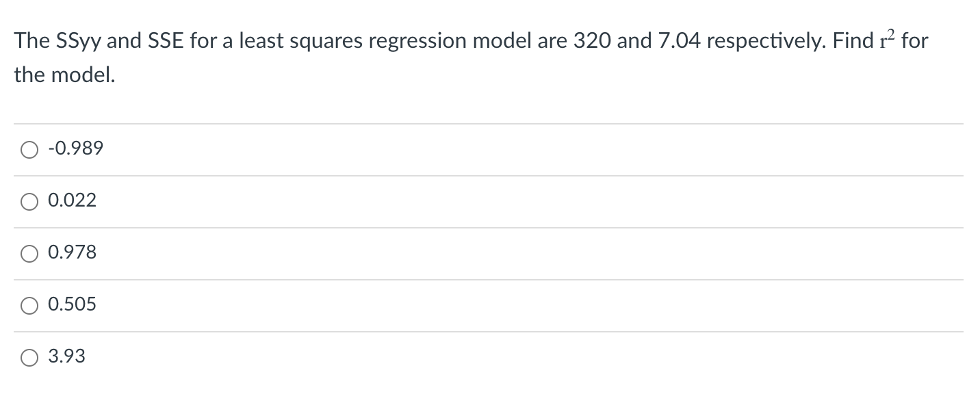
Task: Click the 0.978 answer label text
Action: click(72, 252)
